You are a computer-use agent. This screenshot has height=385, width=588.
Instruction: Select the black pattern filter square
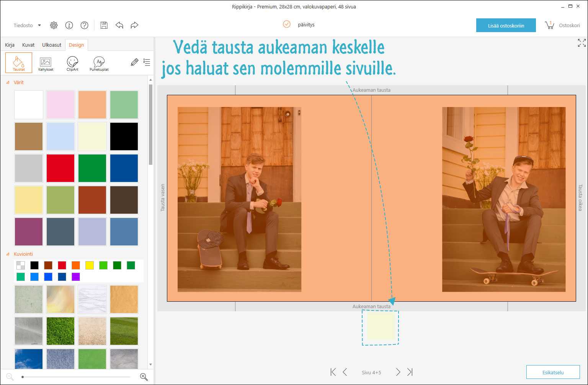click(x=34, y=265)
